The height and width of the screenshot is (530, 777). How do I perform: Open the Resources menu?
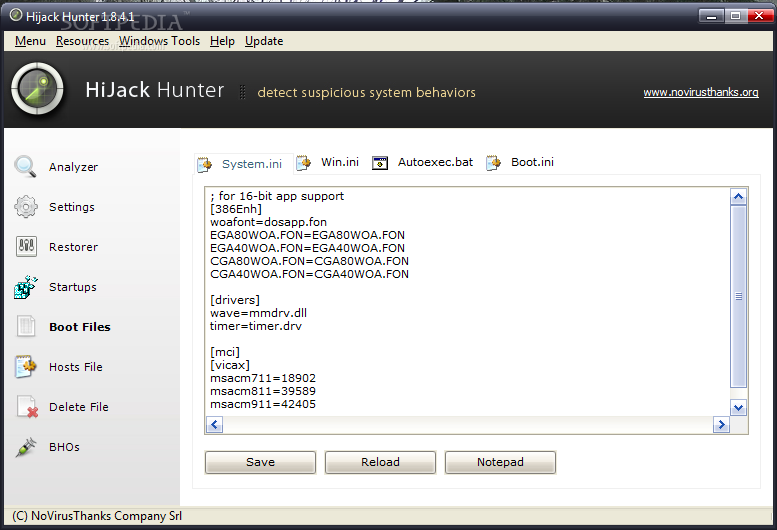(x=82, y=41)
